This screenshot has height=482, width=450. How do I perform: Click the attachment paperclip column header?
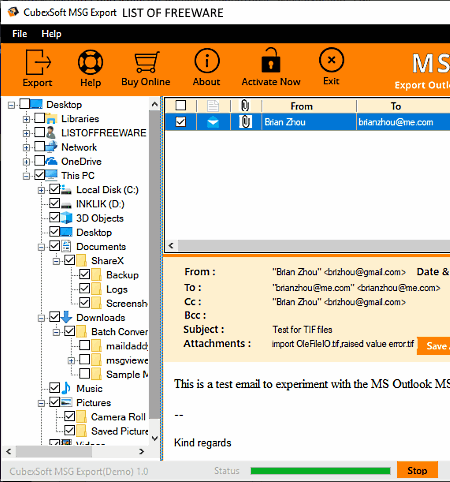pyautogui.click(x=245, y=106)
